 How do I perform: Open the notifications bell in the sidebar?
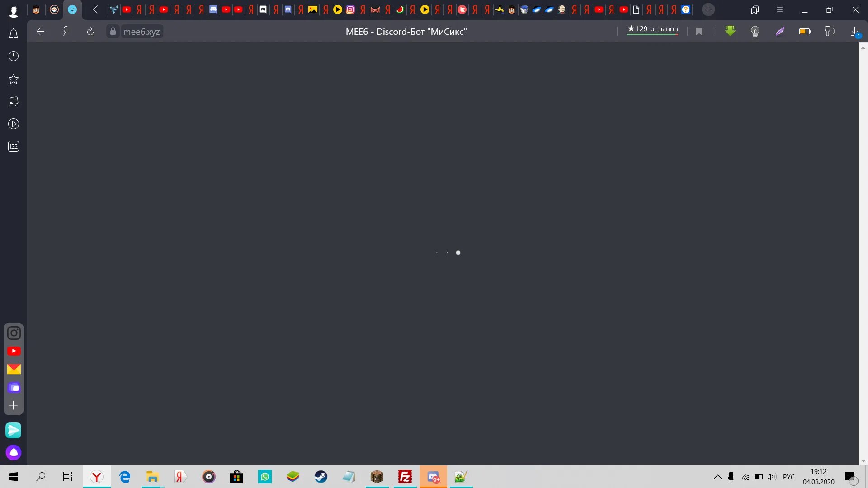[x=14, y=34]
